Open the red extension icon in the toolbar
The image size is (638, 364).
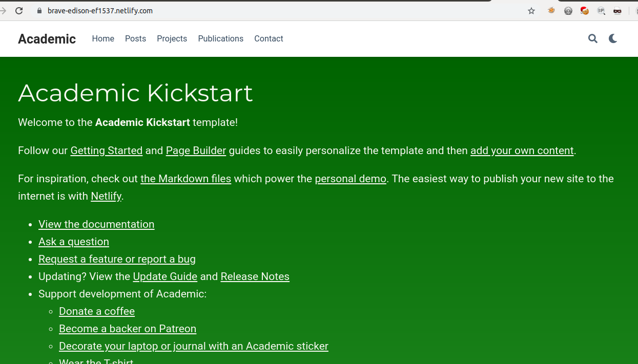click(585, 10)
